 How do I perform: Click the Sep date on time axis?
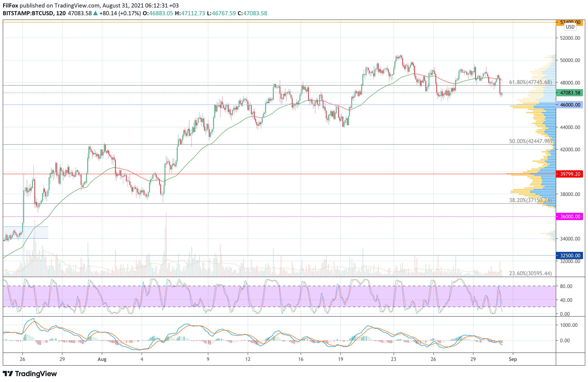coord(513,359)
